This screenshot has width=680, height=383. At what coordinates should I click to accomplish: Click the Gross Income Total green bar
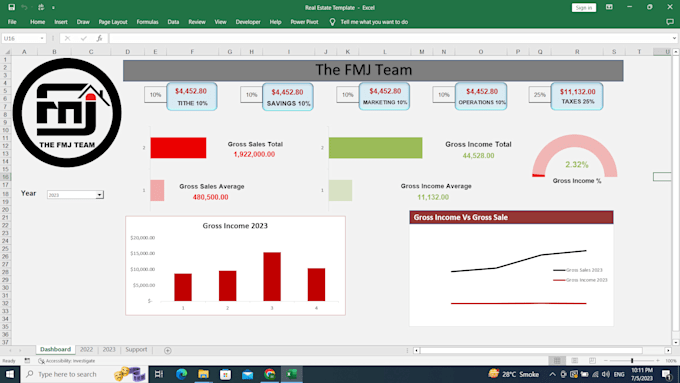376,147
